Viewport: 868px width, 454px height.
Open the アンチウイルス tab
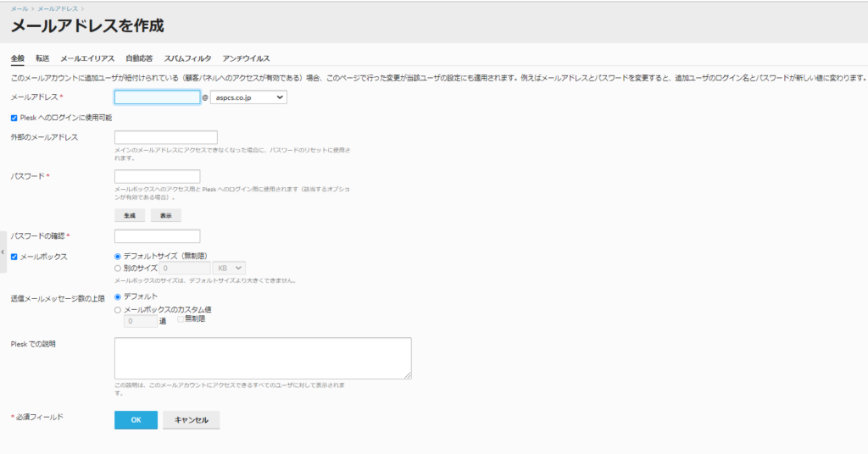(x=246, y=58)
